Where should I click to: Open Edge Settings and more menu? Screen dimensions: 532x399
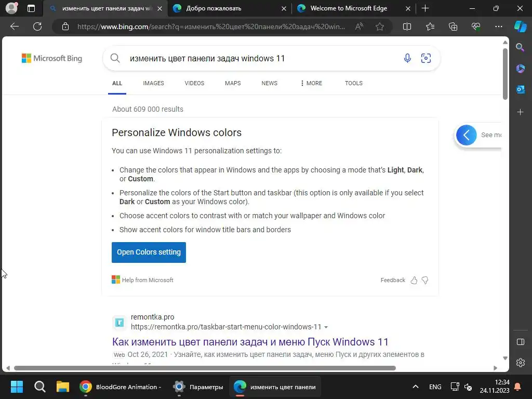pos(498,26)
